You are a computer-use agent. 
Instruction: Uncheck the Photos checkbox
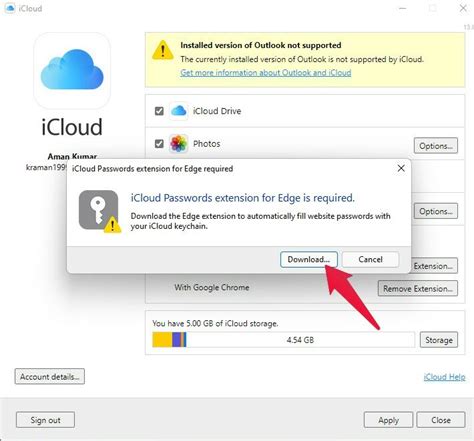[159, 144]
